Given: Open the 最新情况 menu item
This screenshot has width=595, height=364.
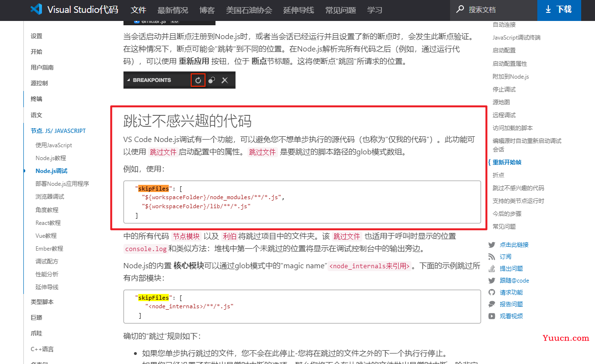Looking at the screenshot, I should pyautogui.click(x=173, y=10).
